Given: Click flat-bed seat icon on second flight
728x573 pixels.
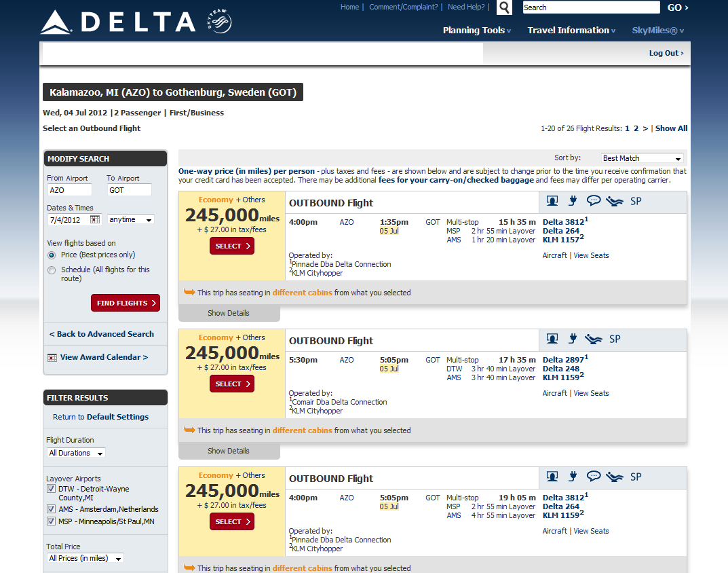Looking at the screenshot, I should point(594,339).
